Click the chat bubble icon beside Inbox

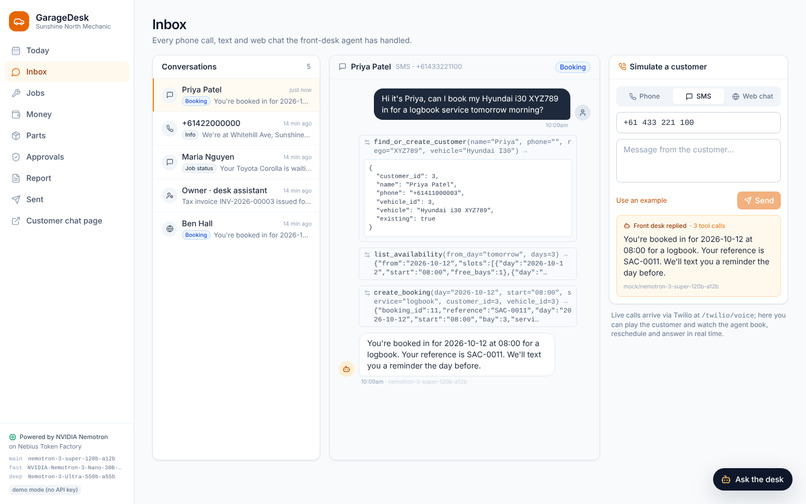point(16,71)
